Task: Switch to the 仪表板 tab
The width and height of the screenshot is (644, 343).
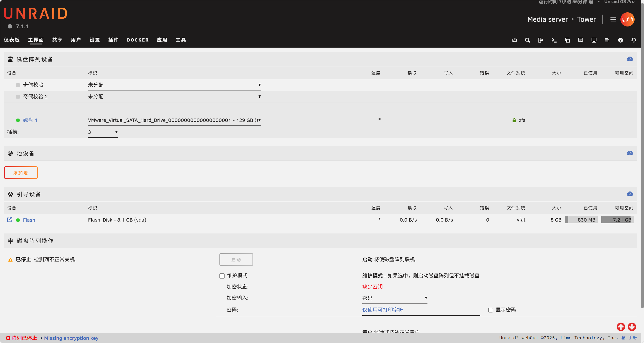Action: click(x=12, y=40)
